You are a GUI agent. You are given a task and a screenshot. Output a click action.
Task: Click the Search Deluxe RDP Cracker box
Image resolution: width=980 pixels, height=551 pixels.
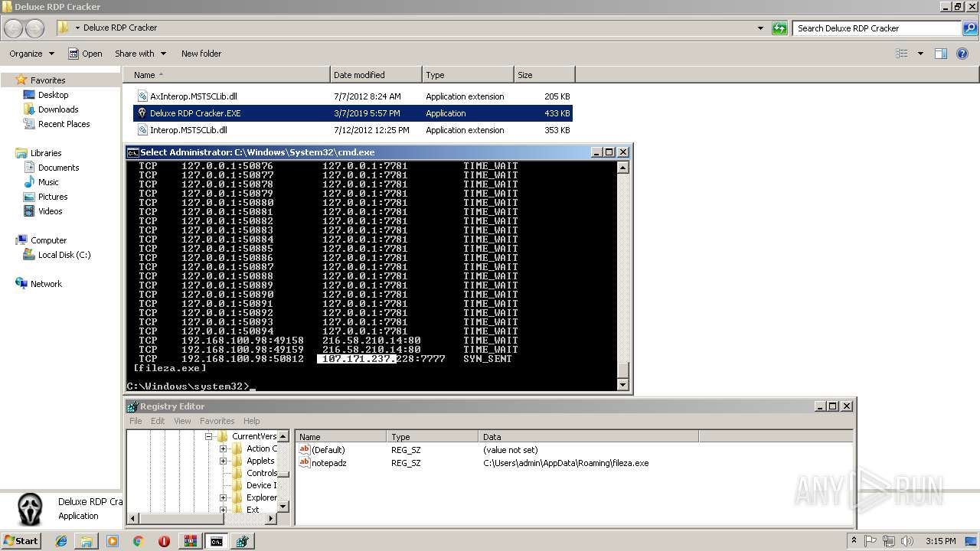pyautogui.click(x=877, y=28)
